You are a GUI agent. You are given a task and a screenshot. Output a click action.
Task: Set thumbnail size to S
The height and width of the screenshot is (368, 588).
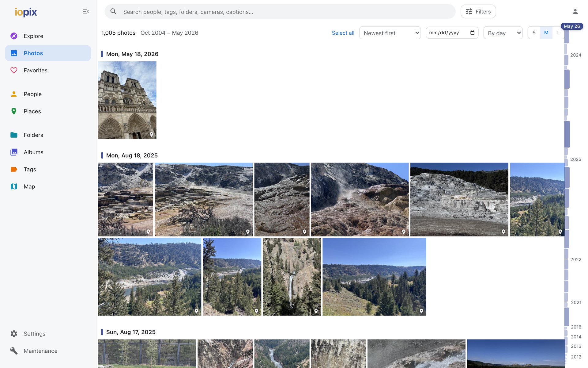coord(534,33)
